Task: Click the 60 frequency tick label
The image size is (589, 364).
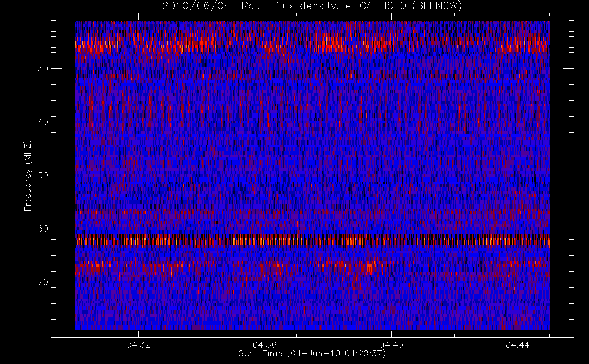Action: pyautogui.click(x=43, y=229)
